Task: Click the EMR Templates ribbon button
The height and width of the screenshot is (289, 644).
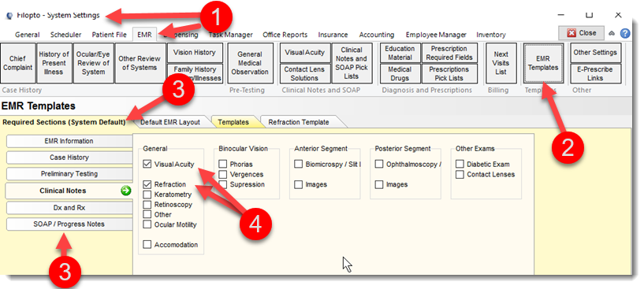Action: pyautogui.click(x=543, y=63)
